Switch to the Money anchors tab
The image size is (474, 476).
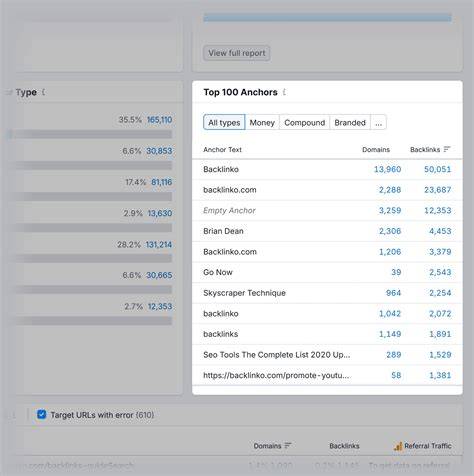point(262,122)
